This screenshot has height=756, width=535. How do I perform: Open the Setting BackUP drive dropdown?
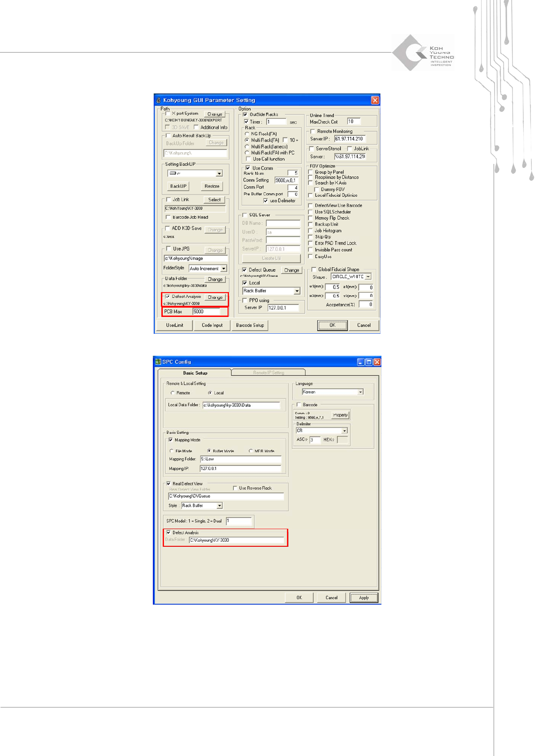tap(219, 174)
